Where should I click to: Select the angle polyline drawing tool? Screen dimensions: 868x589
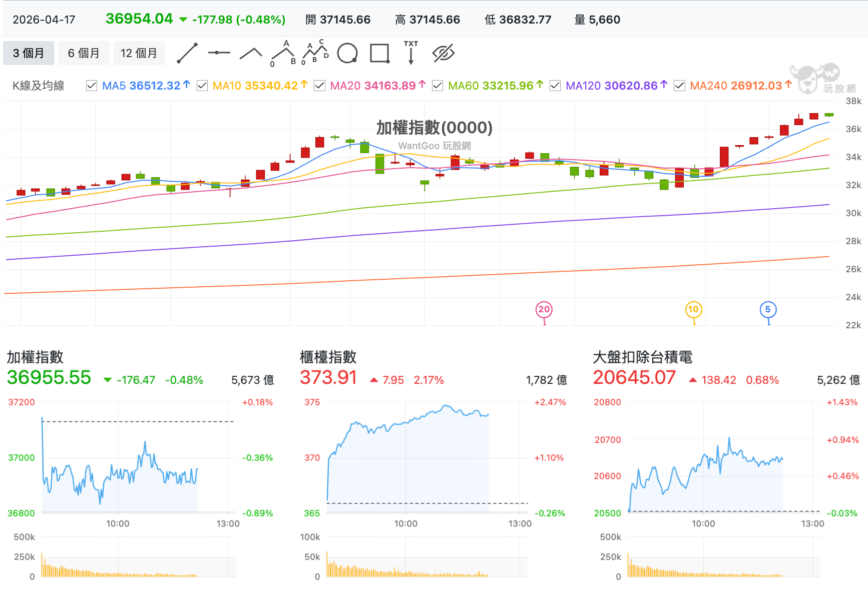(251, 53)
